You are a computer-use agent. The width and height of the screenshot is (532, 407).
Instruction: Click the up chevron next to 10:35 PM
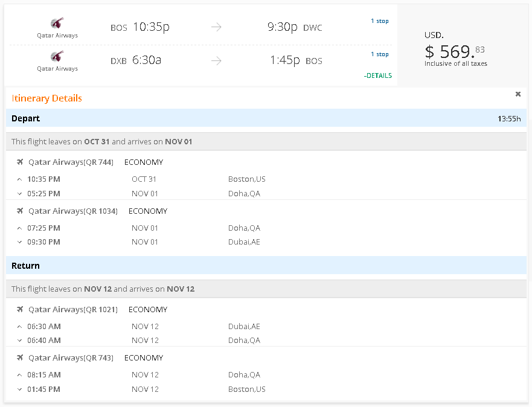coord(19,179)
